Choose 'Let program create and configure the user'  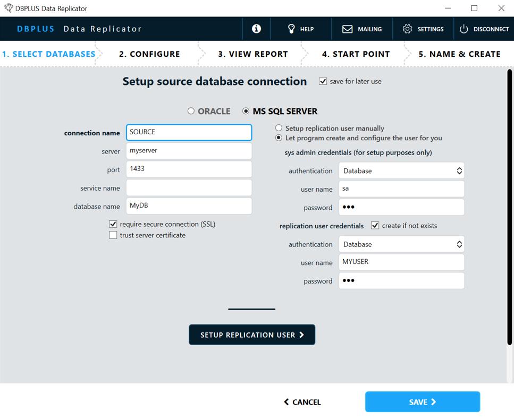(x=279, y=138)
